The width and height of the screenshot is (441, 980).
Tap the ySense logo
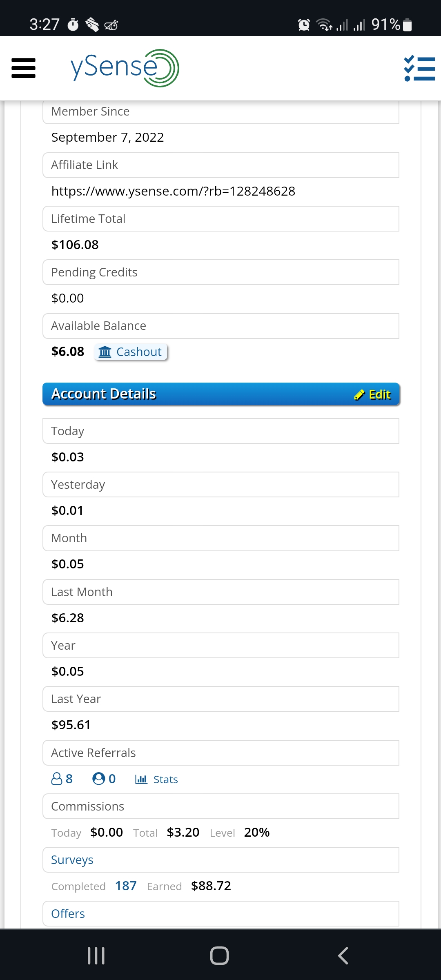tap(125, 68)
